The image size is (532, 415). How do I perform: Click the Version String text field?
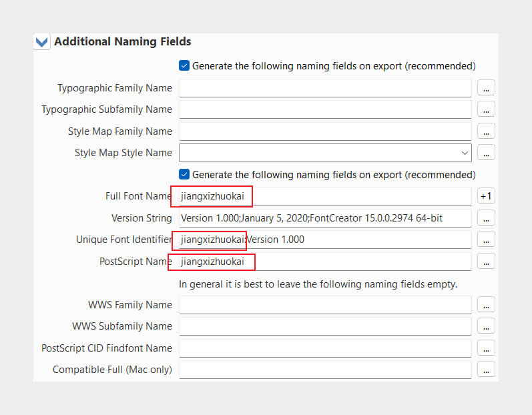pyautogui.click(x=325, y=218)
